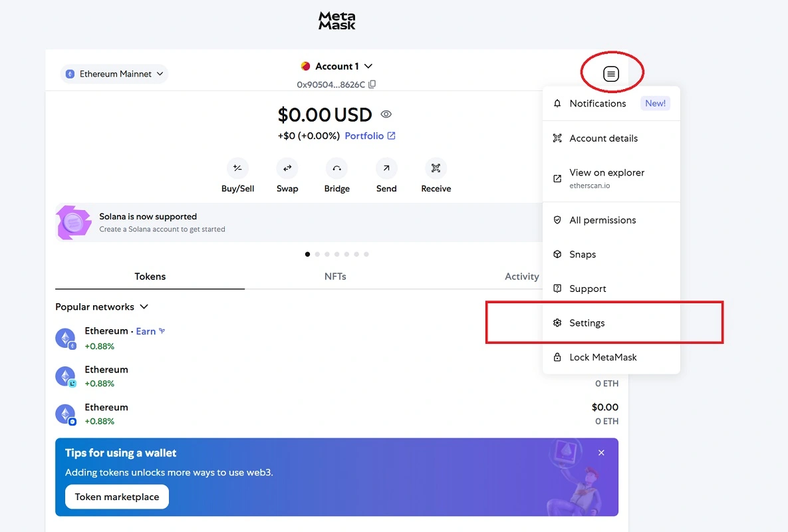Open Settings from the menu
The height and width of the screenshot is (532, 788).
click(x=611, y=323)
